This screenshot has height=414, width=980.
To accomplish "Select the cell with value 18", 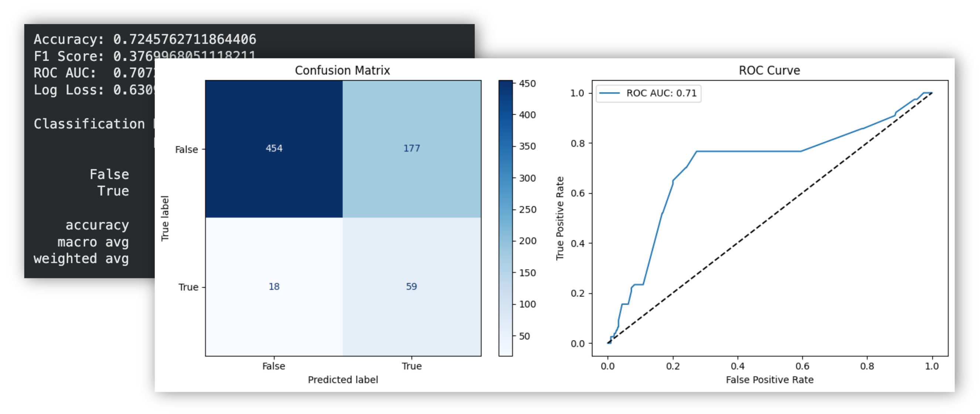I will click(x=274, y=286).
